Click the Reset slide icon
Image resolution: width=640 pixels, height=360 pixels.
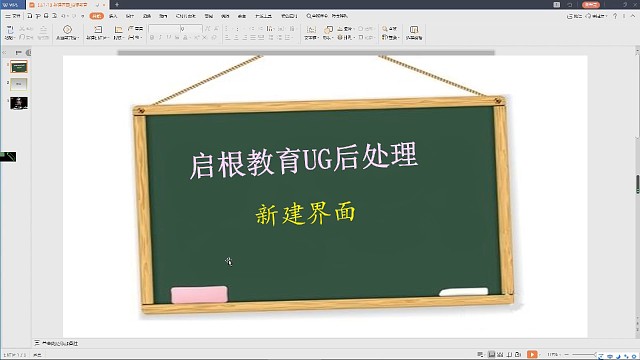coord(131,29)
